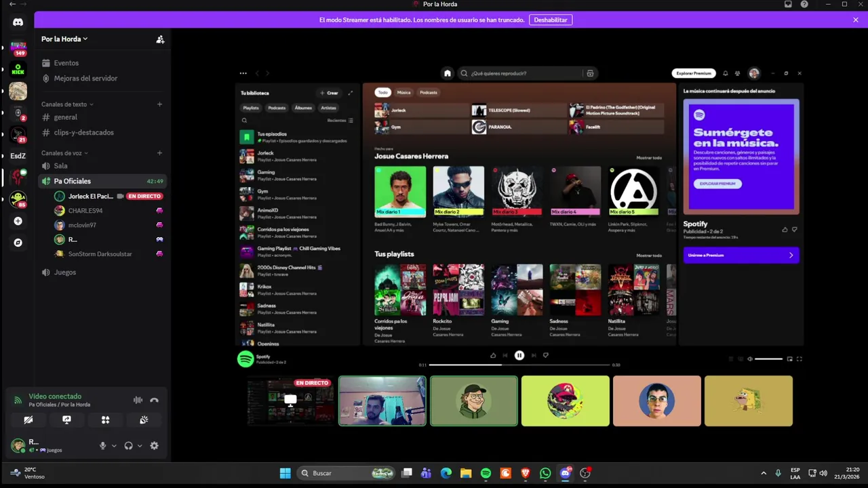The image size is (868, 488).
Task: Go back with the title bar arrow
Action: [12, 4]
